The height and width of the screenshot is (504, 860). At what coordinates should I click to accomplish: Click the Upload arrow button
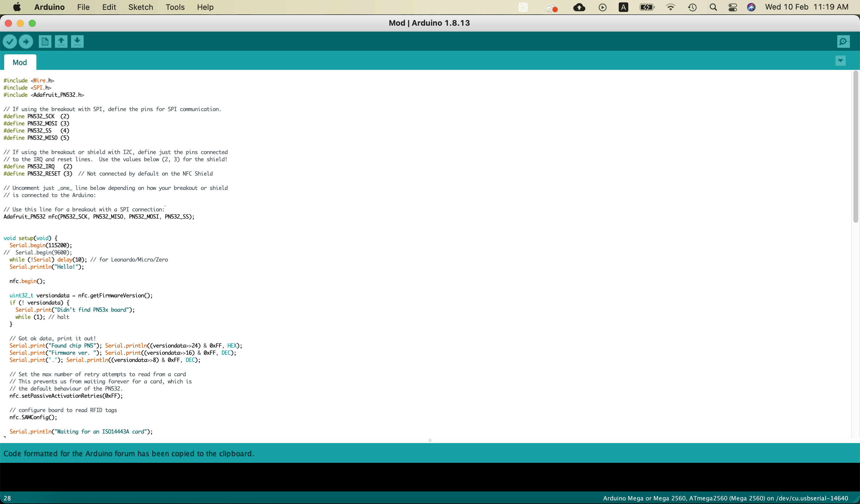point(26,42)
